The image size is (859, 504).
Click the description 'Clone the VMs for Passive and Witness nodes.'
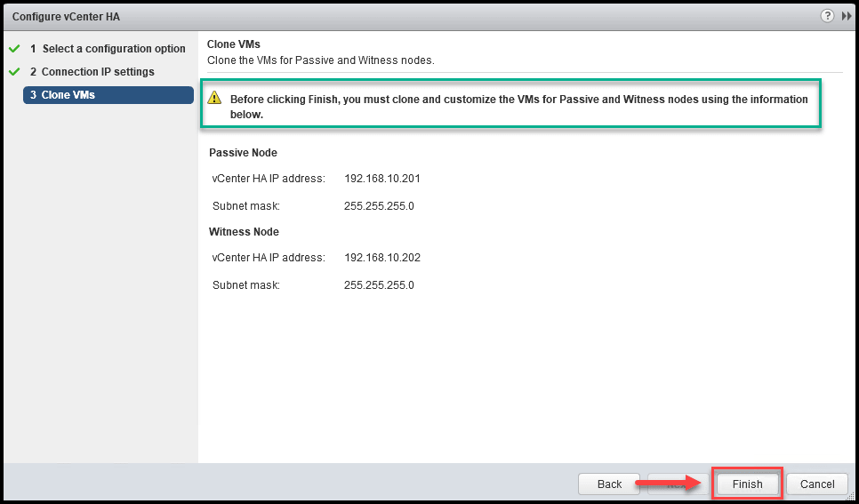320,60
